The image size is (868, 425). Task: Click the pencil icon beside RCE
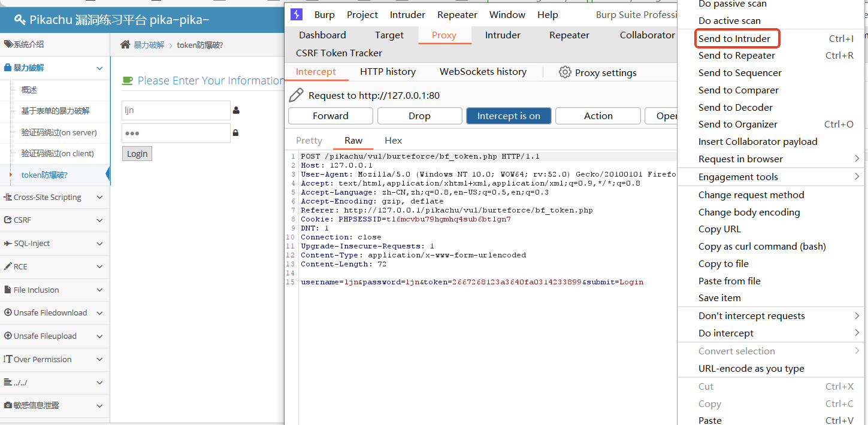(x=8, y=266)
